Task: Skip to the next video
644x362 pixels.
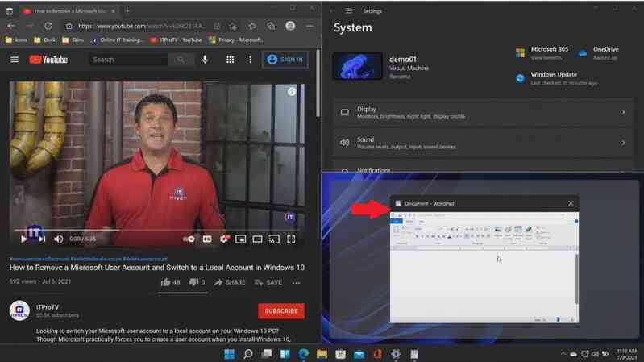Action: click(42, 239)
